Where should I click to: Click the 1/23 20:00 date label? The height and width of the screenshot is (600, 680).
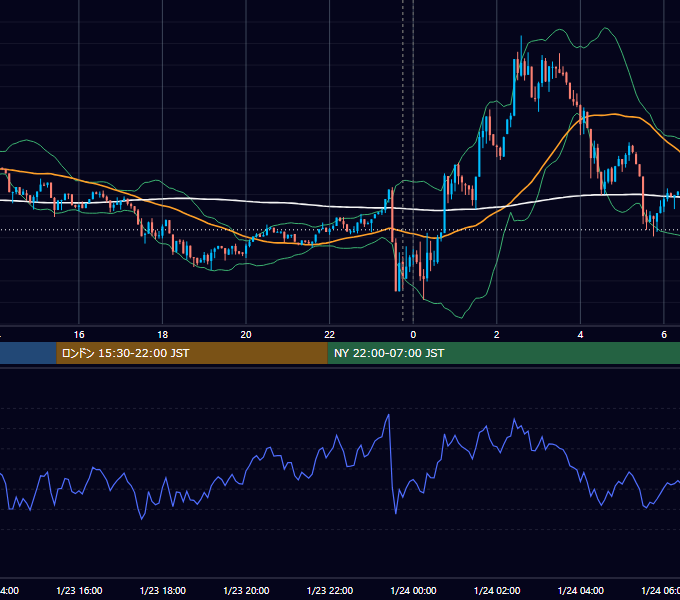tap(246, 590)
